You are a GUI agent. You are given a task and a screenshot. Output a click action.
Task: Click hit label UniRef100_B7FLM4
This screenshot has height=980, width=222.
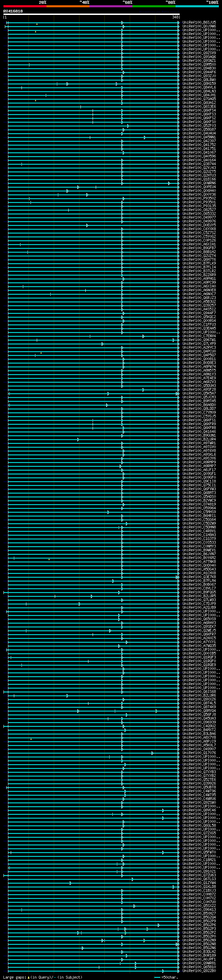[x=199, y=581]
